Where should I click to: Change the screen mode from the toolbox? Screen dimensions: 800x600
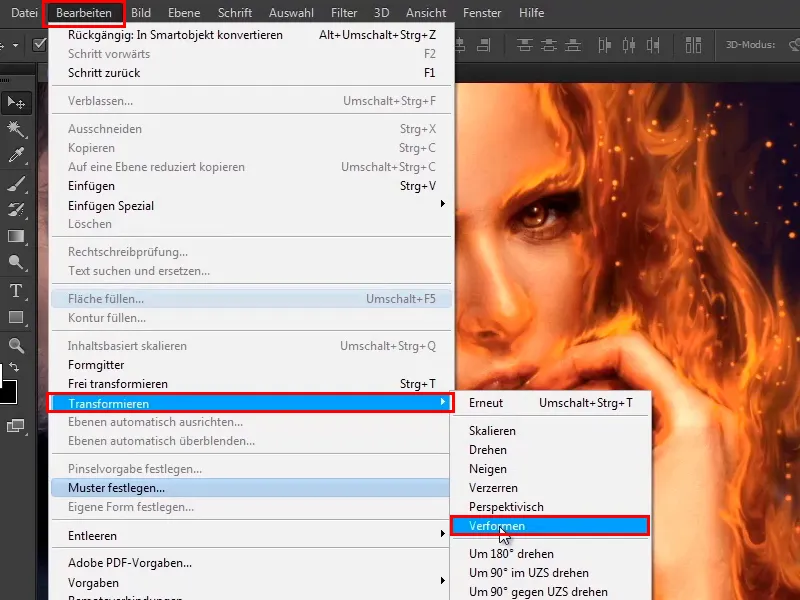(15, 426)
